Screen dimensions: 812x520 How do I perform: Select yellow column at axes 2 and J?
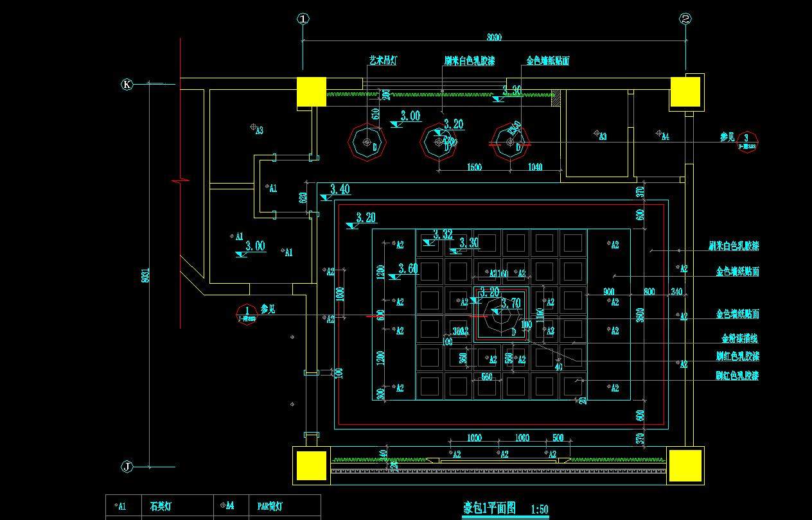tap(685, 465)
